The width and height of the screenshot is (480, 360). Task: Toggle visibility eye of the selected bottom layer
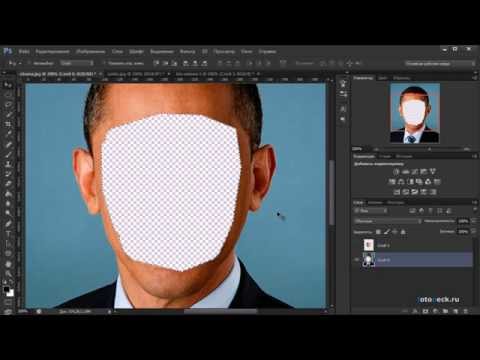point(357,260)
